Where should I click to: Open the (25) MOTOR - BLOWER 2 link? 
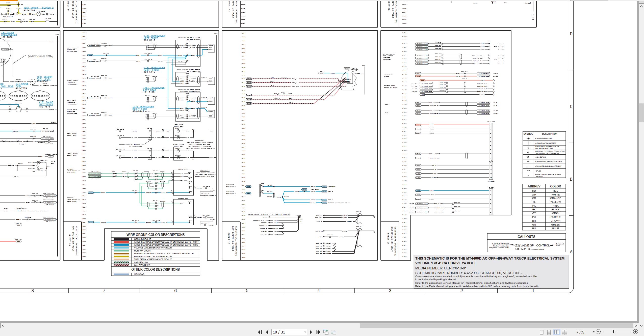(39, 8)
